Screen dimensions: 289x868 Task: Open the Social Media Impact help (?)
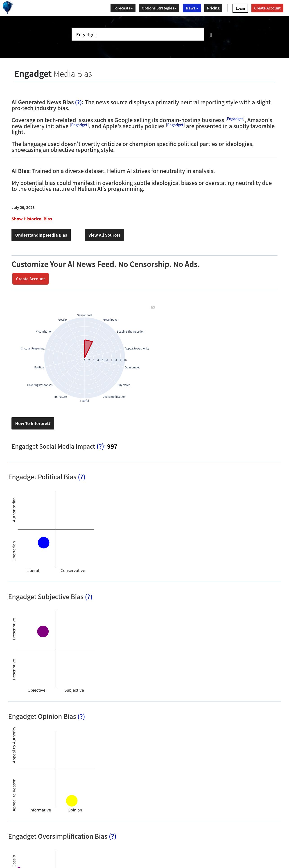100,446
